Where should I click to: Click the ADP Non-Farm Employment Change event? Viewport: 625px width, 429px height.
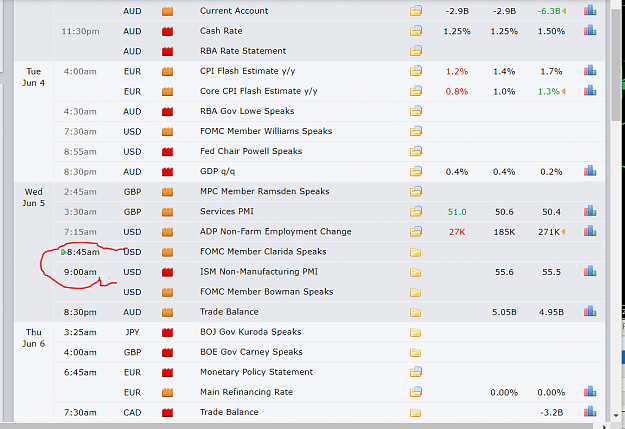pos(276,232)
